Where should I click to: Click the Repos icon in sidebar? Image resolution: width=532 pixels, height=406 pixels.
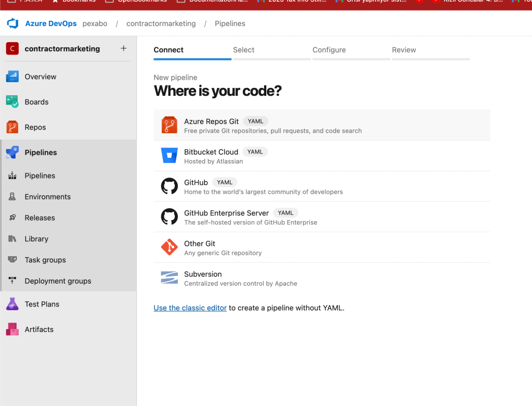12,128
